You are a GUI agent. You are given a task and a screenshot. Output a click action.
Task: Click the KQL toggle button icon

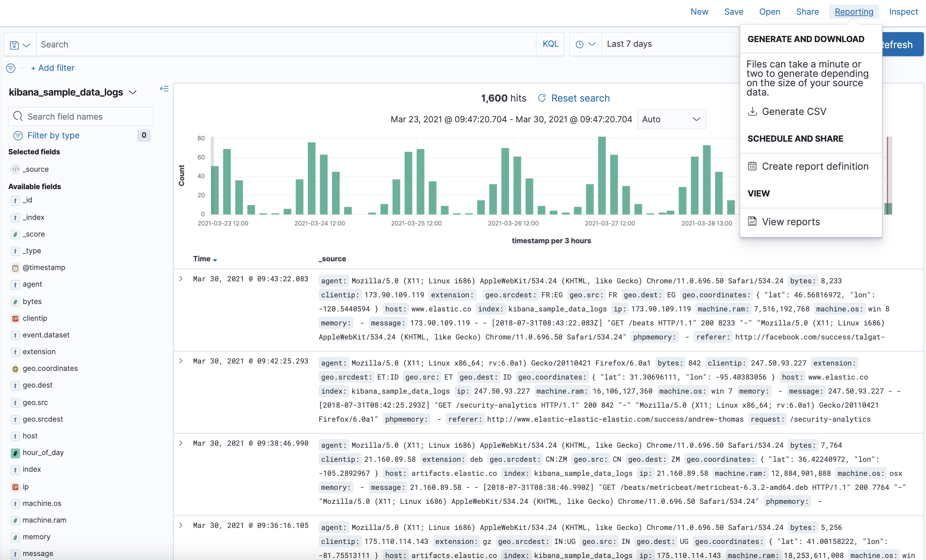551,44
